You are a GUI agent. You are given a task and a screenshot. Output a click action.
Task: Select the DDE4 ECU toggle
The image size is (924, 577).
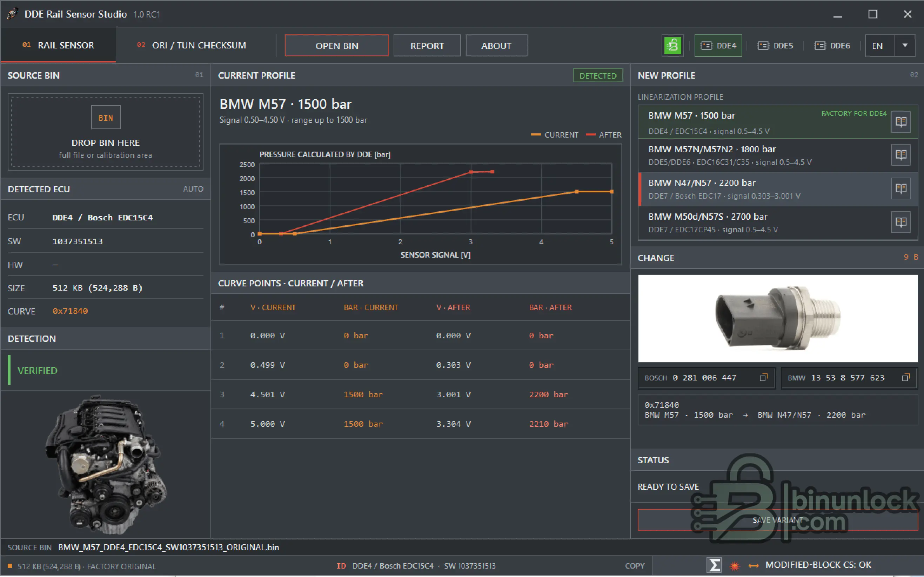[718, 46]
